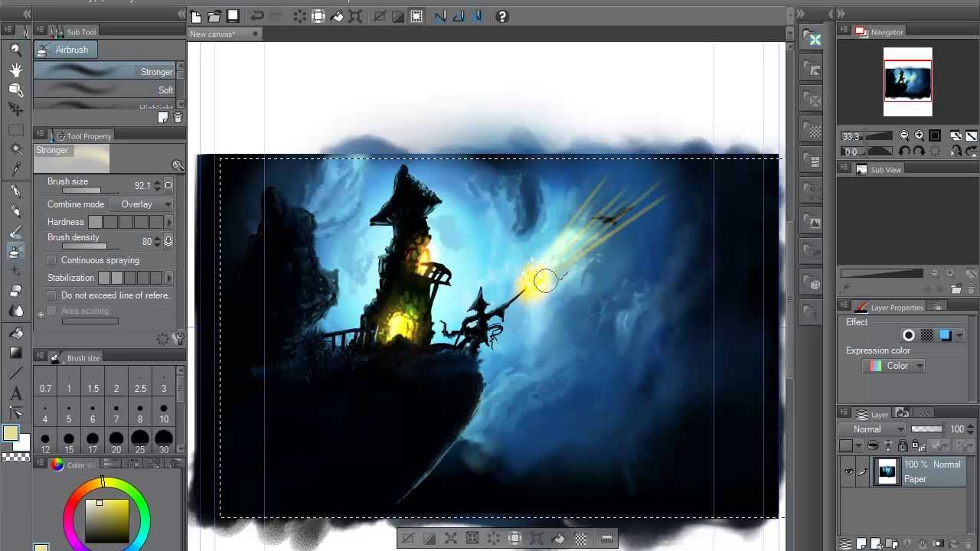Hide the Paper layer with eye icon
This screenshot has width=980, height=551.
(x=848, y=472)
